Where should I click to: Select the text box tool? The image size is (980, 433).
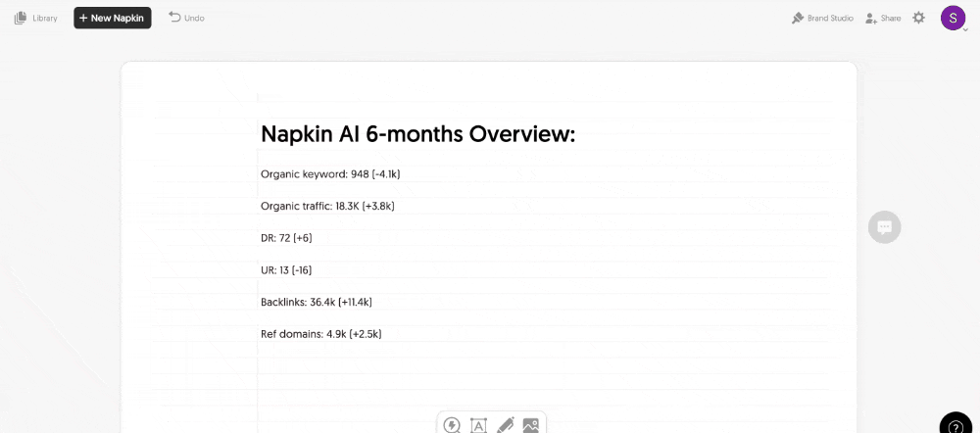[x=478, y=425]
